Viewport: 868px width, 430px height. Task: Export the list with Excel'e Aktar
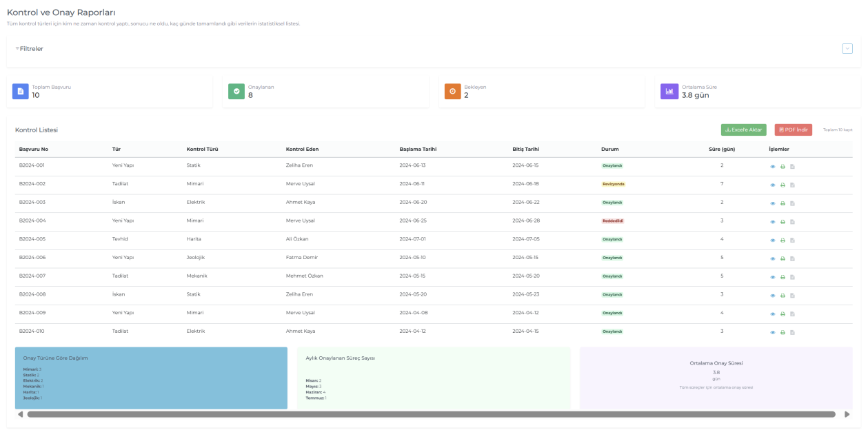[743, 130]
